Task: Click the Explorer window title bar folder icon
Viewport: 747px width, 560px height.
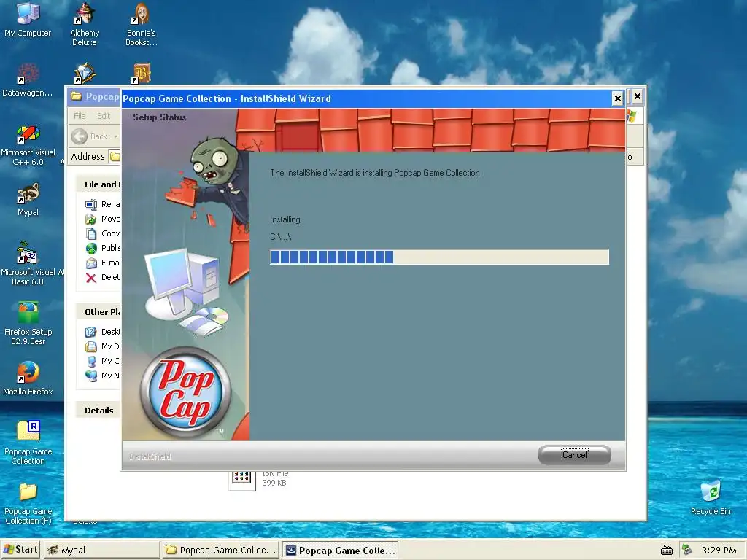Action: [x=76, y=96]
